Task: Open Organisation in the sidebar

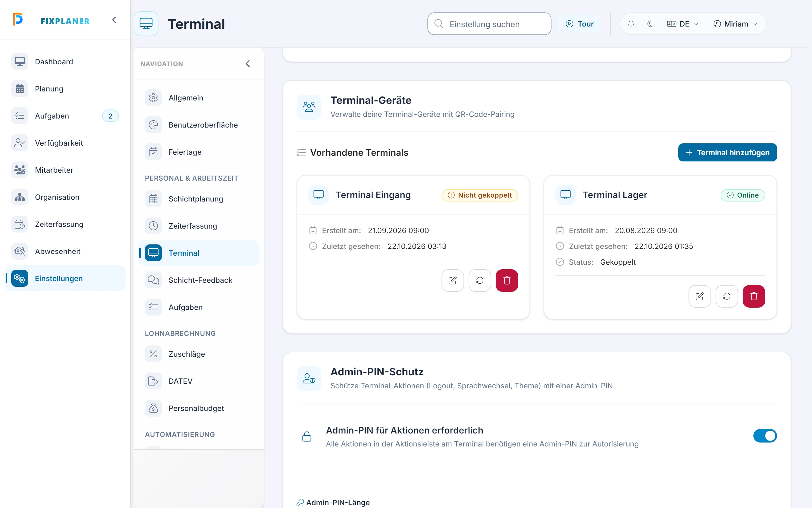Action: 65,197
